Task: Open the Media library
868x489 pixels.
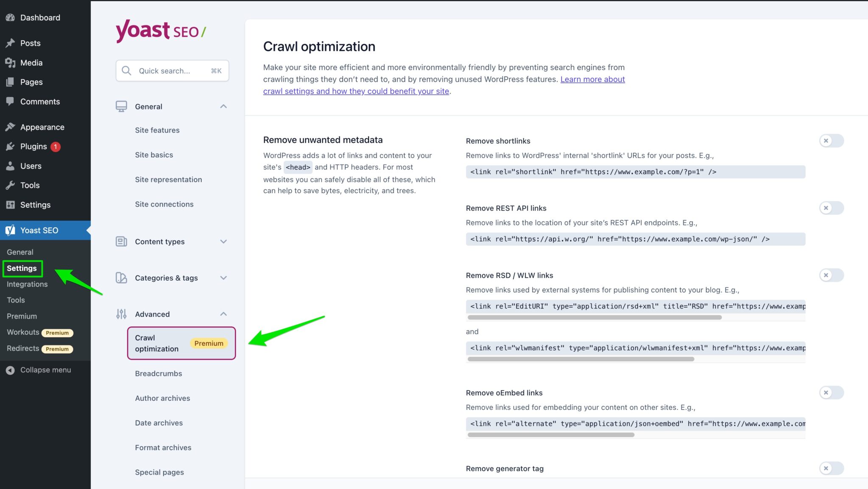Action: [x=31, y=62]
